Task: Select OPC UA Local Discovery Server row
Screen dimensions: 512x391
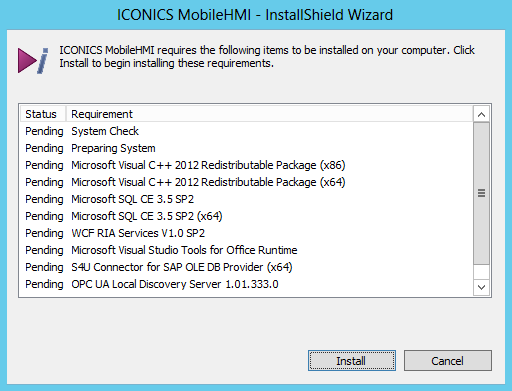Action: click(247, 284)
